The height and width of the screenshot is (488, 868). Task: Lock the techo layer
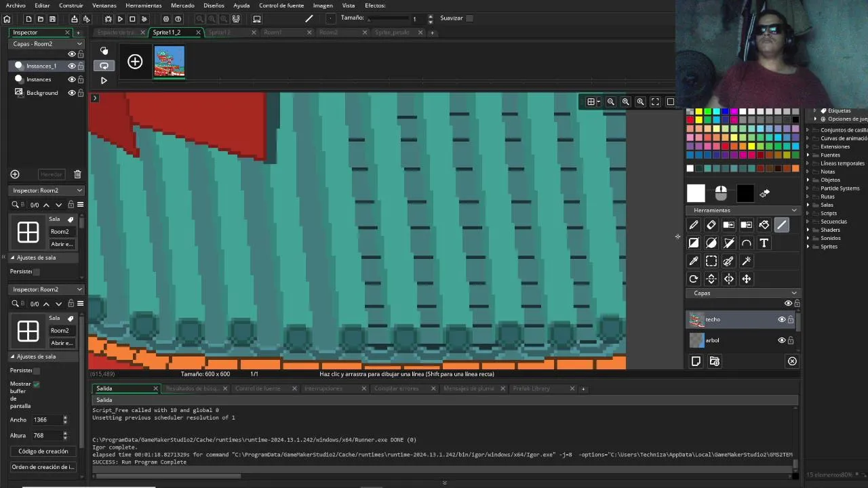point(791,319)
